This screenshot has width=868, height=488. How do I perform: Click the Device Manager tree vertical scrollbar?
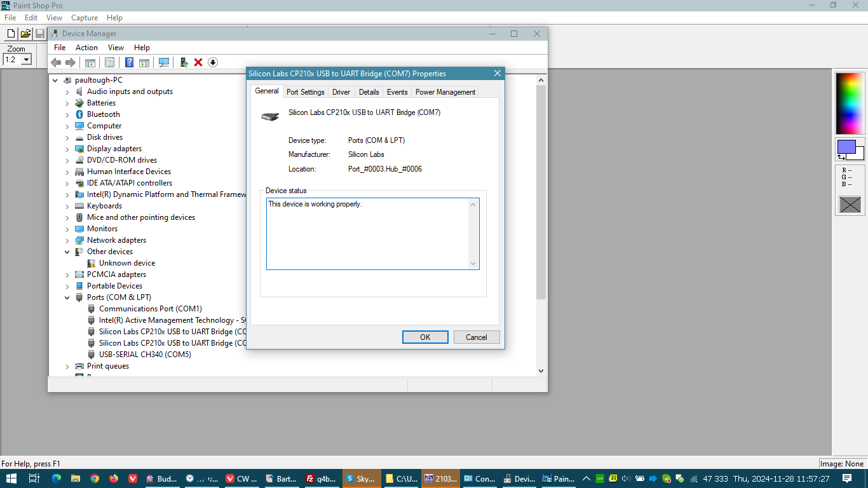pos(541,191)
